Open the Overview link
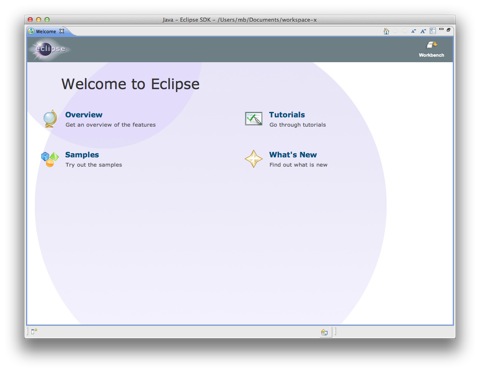This screenshot has height=372, width=480. coord(84,115)
